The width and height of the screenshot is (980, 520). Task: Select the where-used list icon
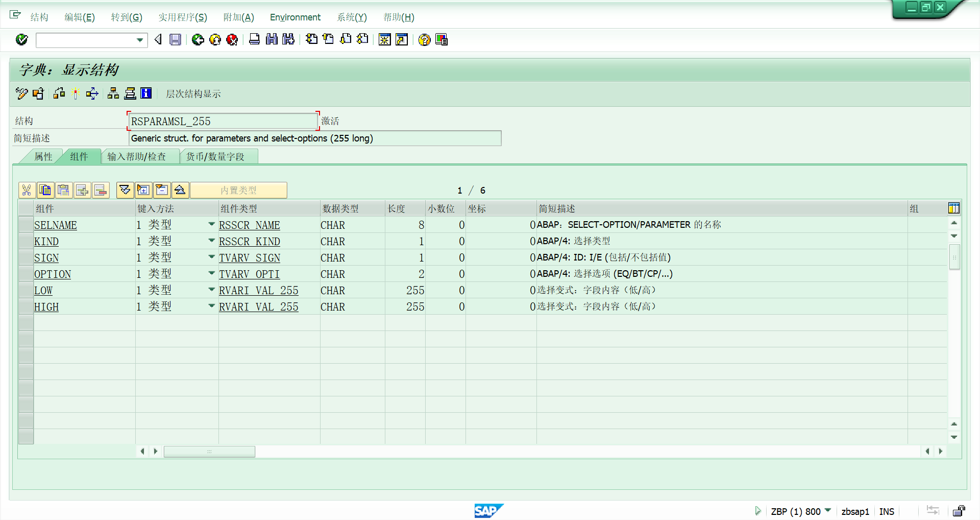click(x=58, y=93)
